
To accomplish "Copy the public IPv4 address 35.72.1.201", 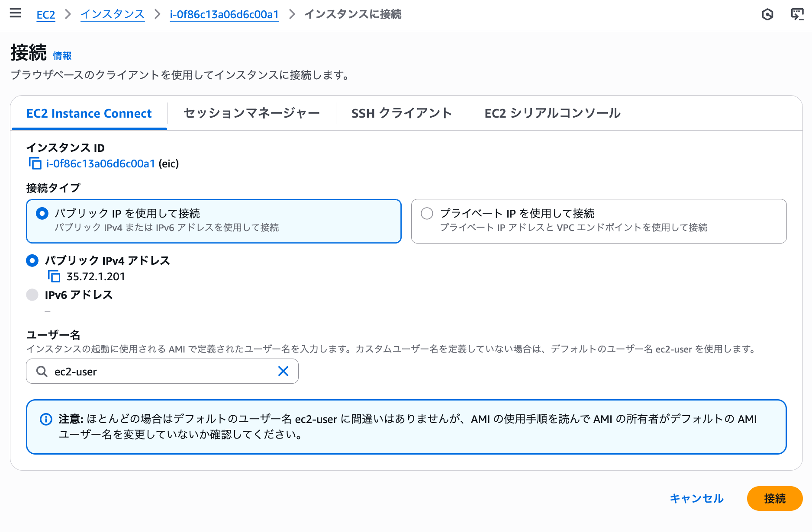I will 54,276.
